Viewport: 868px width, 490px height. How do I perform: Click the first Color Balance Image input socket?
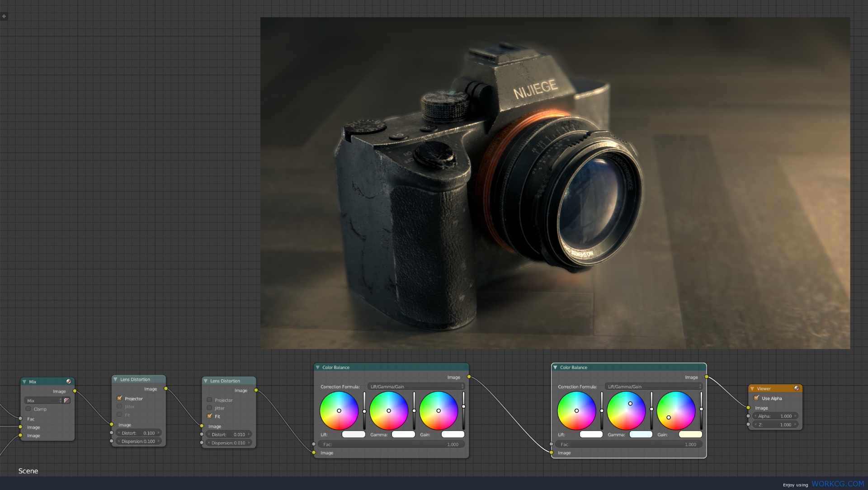coord(314,452)
